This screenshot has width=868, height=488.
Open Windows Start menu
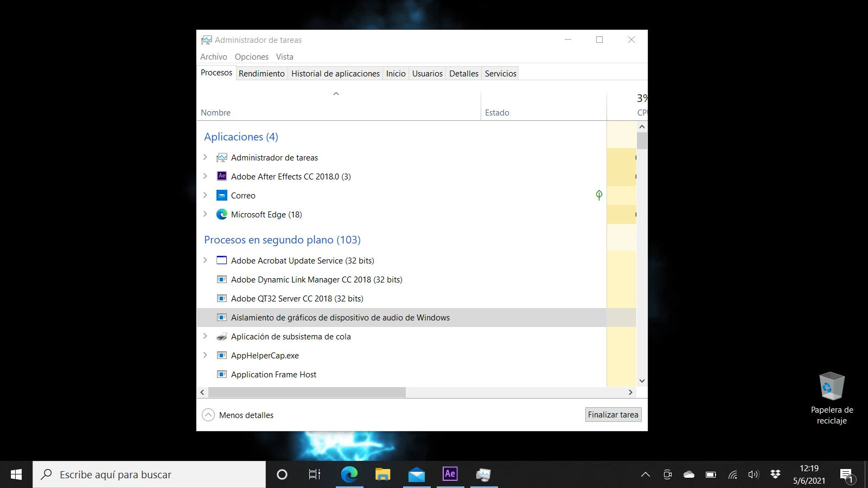point(16,474)
